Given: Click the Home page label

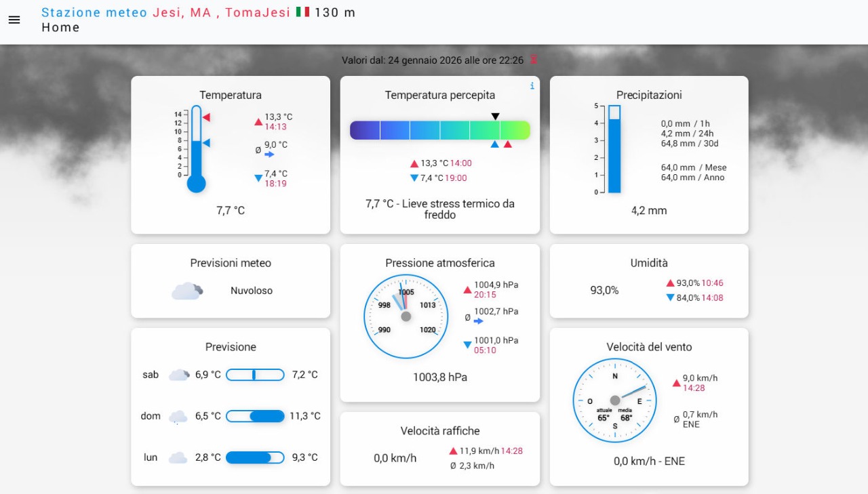Looking at the screenshot, I should point(60,28).
